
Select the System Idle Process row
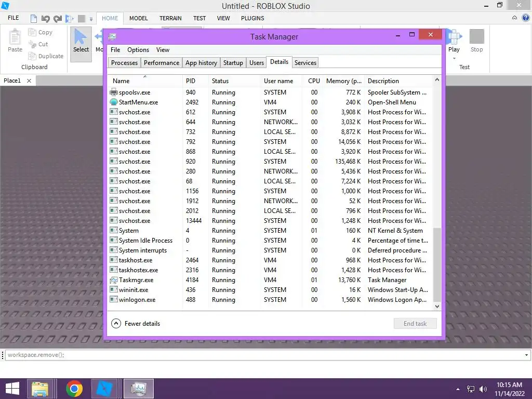click(270, 241)
